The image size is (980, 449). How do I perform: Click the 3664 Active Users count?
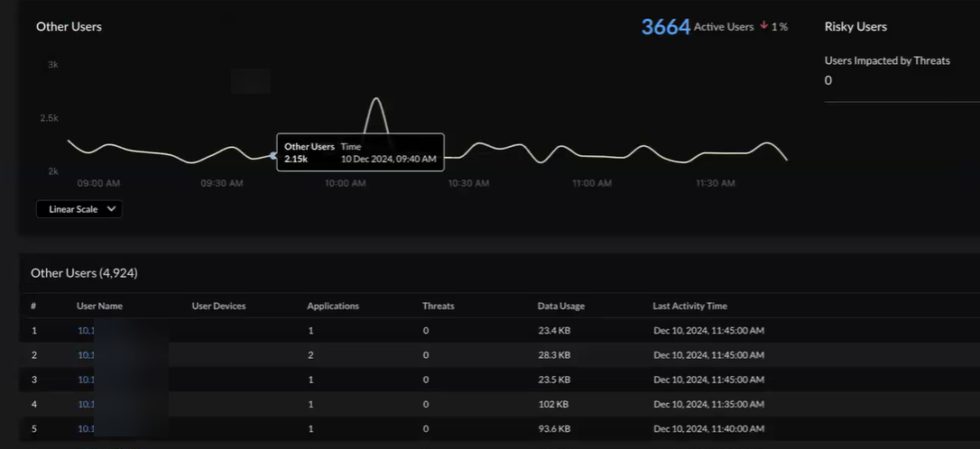pyautogui.click(x=665, y=27)
